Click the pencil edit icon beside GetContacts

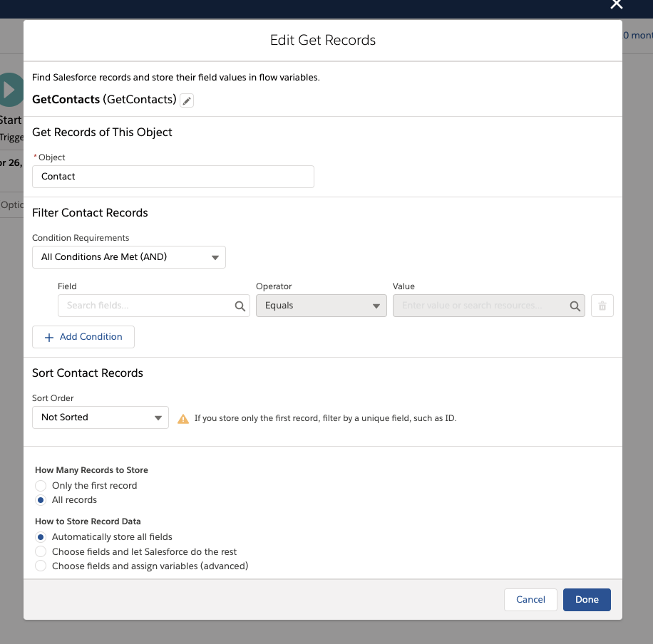tap(187, 100)
